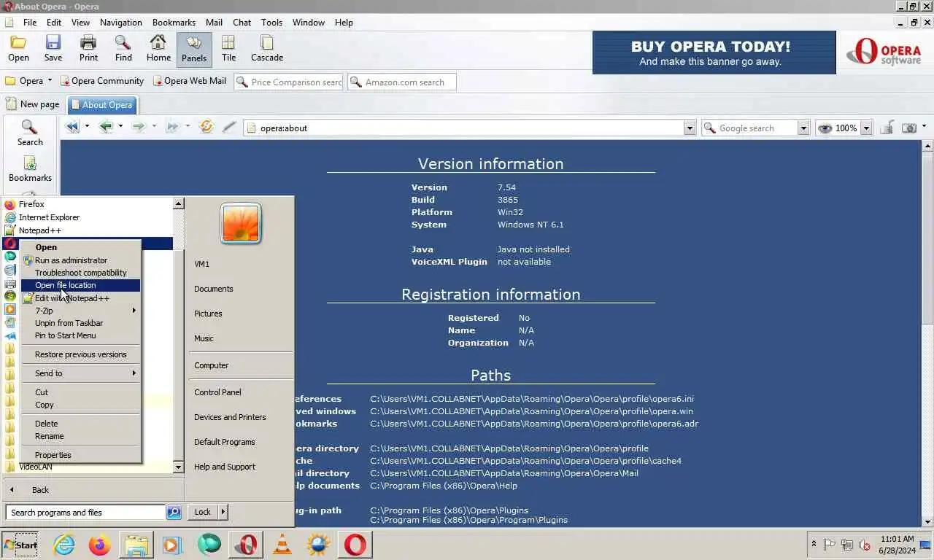Click the padlock security icon
934x560 pixels.
click(887, 128)
